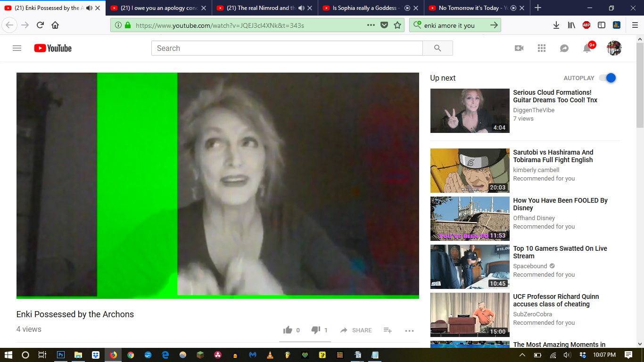Open the Firefox Library icon
644x362 pixels.
(571, 25)
